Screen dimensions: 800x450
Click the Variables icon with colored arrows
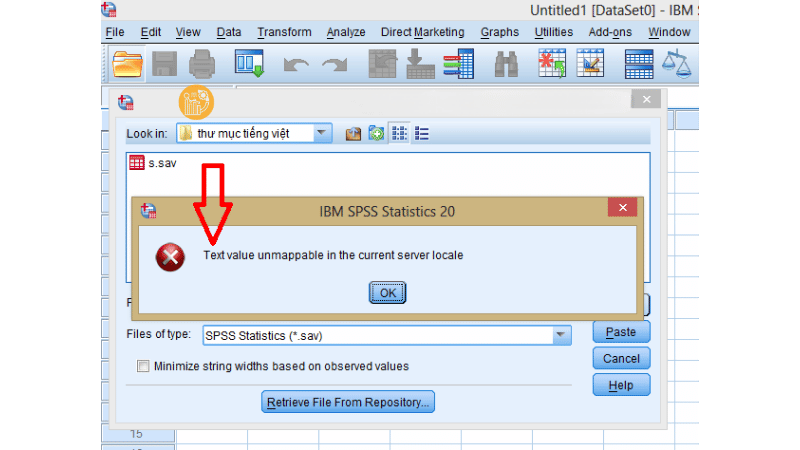tap(458, 65)
